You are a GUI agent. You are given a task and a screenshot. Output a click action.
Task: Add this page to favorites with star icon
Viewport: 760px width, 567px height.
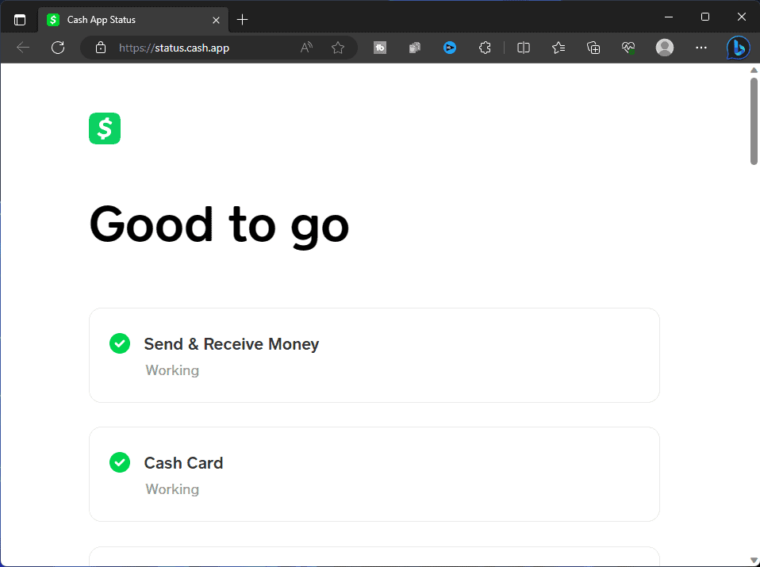[338, 47]
